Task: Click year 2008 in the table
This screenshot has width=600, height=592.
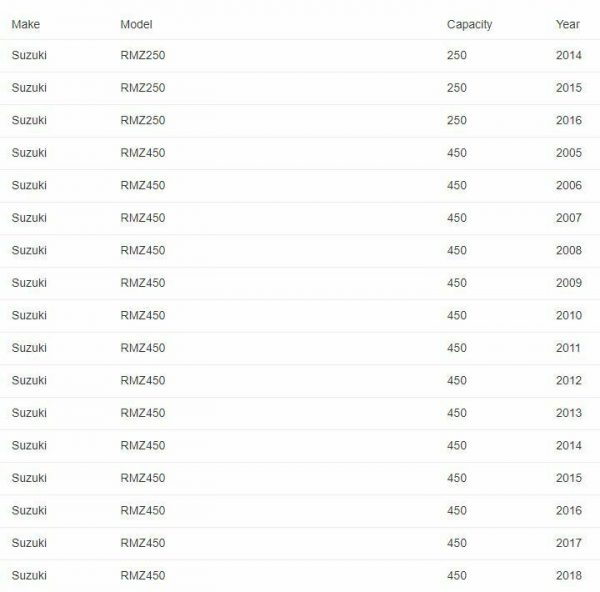Action: click(569, 250)
